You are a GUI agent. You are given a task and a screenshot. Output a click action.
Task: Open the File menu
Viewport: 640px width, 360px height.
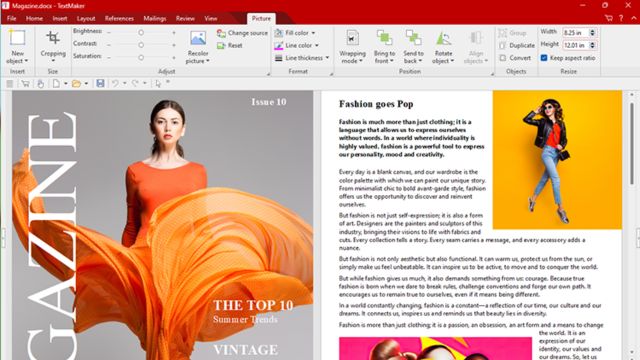tap(11, 18)
